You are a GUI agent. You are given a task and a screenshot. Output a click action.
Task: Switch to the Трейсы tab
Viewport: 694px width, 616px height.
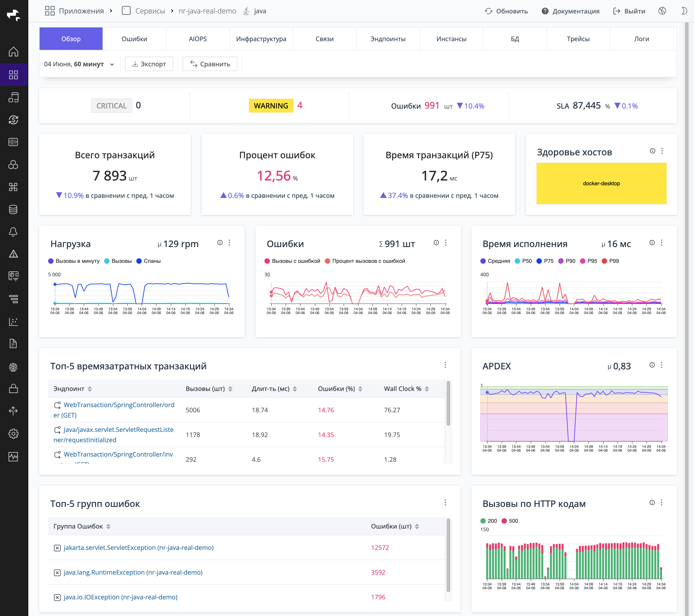(578, 39)
